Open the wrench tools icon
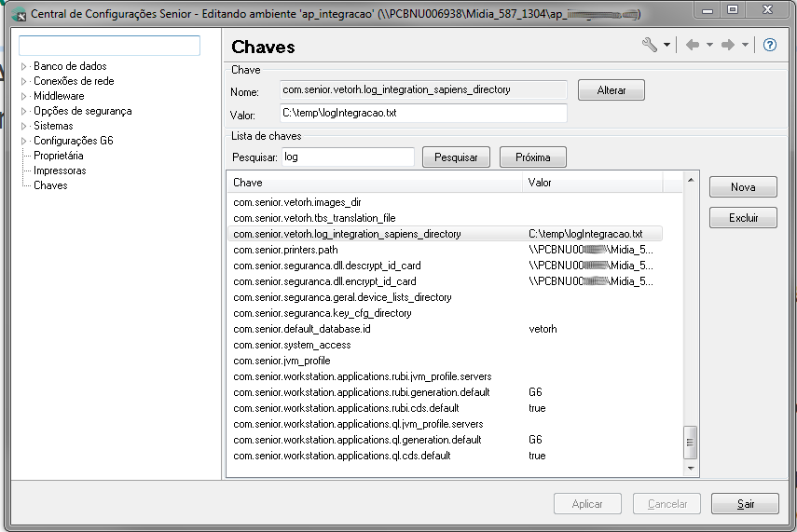The height and width of the screenshot is (532, 797). coord(650,45)
